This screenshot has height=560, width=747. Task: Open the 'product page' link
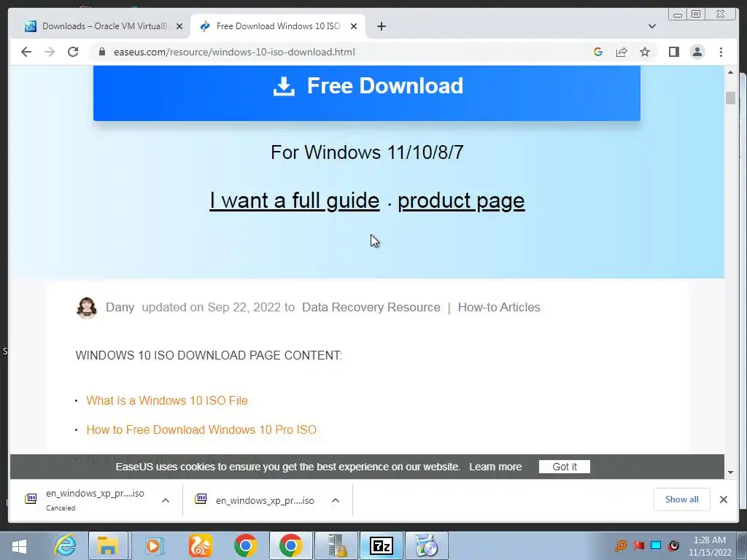[461, 201]
